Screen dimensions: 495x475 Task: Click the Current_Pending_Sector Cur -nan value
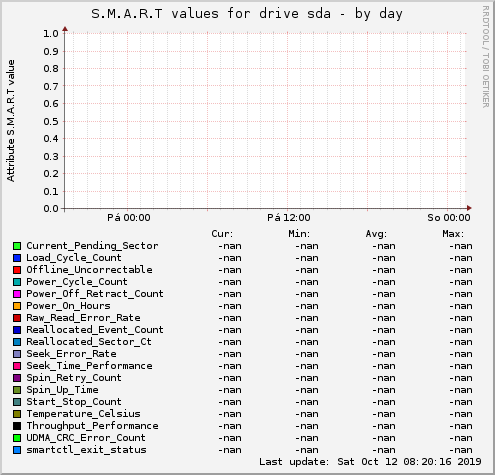tap(230, 246)
